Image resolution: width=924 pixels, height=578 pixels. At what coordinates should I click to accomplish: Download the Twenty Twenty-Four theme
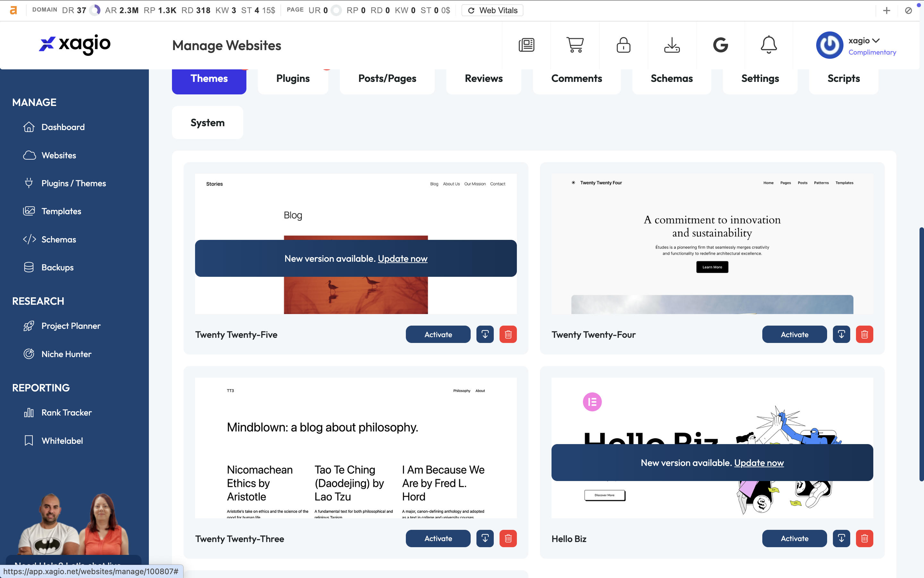tap(841, 335)
